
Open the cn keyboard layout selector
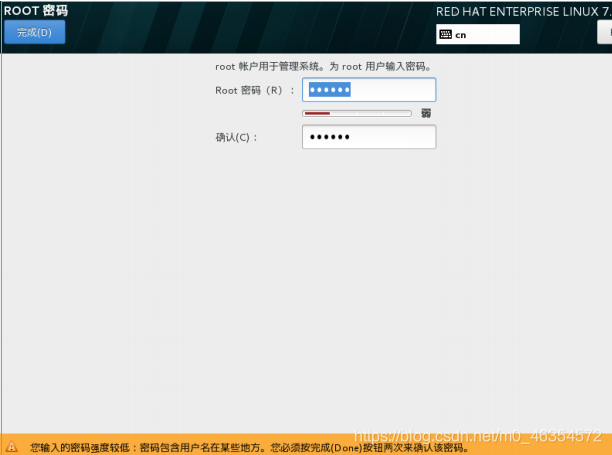point(478,34)
